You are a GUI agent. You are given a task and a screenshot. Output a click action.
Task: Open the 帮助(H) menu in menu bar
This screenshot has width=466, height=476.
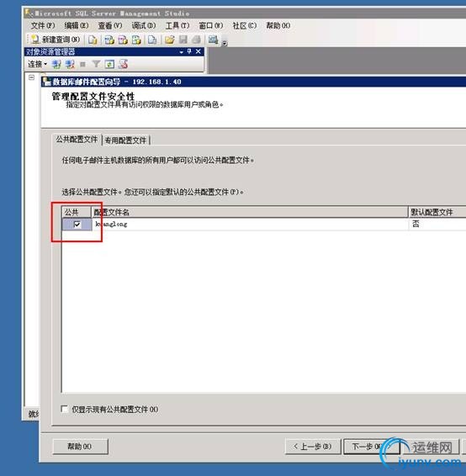[x=278, y=25]
